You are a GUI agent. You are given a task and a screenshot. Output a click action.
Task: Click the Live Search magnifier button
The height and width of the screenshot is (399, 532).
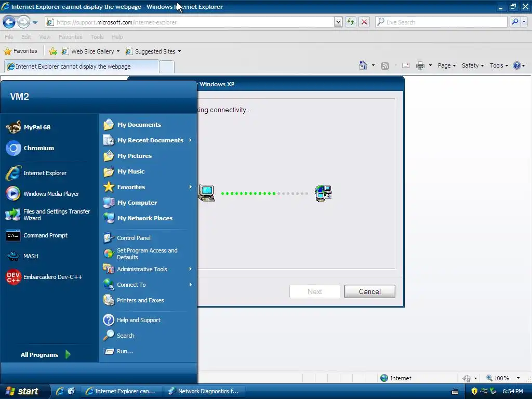(515, 22)
